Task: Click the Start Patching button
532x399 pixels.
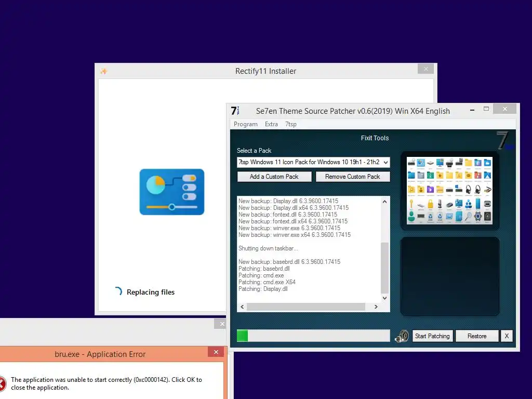Action: (x=432, y=336)
